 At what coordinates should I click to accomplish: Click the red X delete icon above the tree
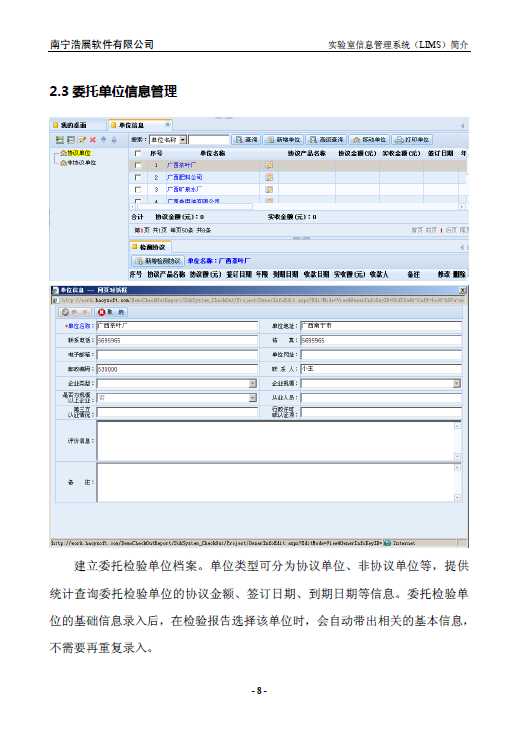93,140
